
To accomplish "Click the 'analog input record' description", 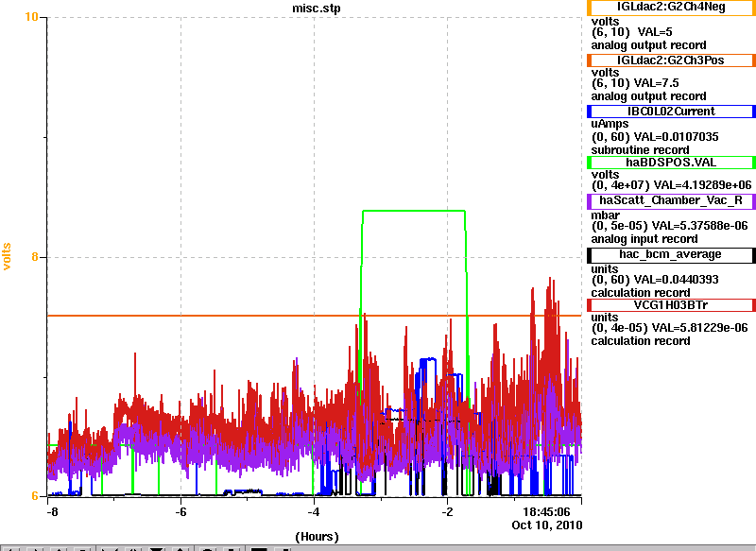I will point(644,239).
